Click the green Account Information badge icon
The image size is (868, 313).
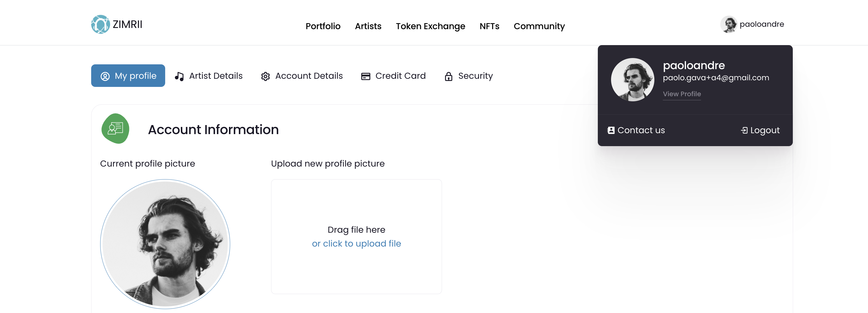pos(115,129)
